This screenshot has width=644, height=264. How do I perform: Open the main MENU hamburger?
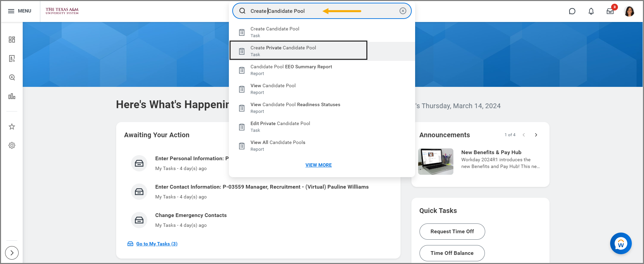tap(20, 11)
